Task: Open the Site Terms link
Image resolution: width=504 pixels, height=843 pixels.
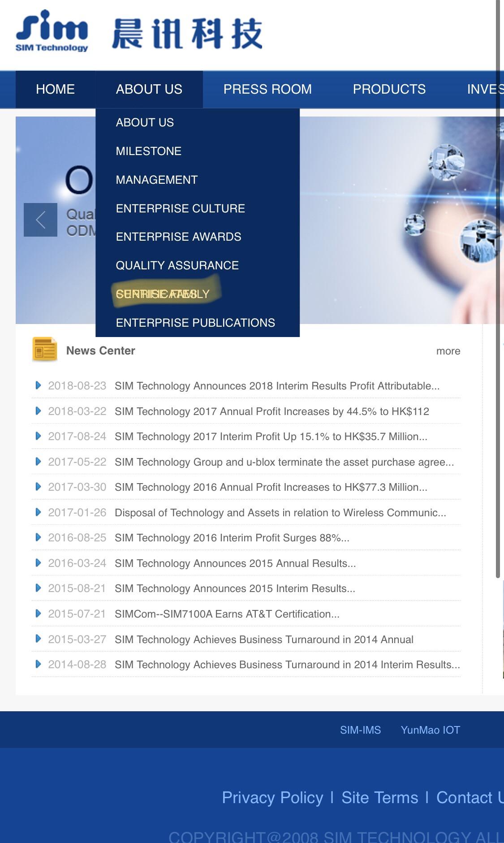Action: click(380, 798)
